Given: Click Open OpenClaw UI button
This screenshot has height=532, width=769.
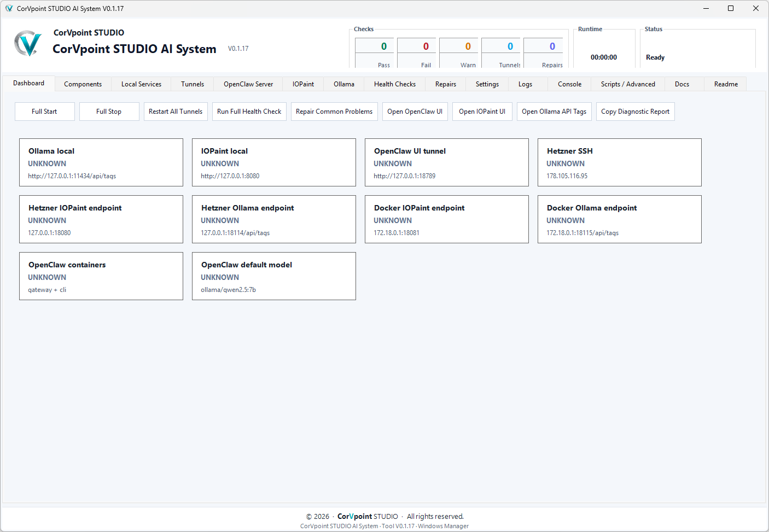Looking at the screenshot, I should (415, 112).
